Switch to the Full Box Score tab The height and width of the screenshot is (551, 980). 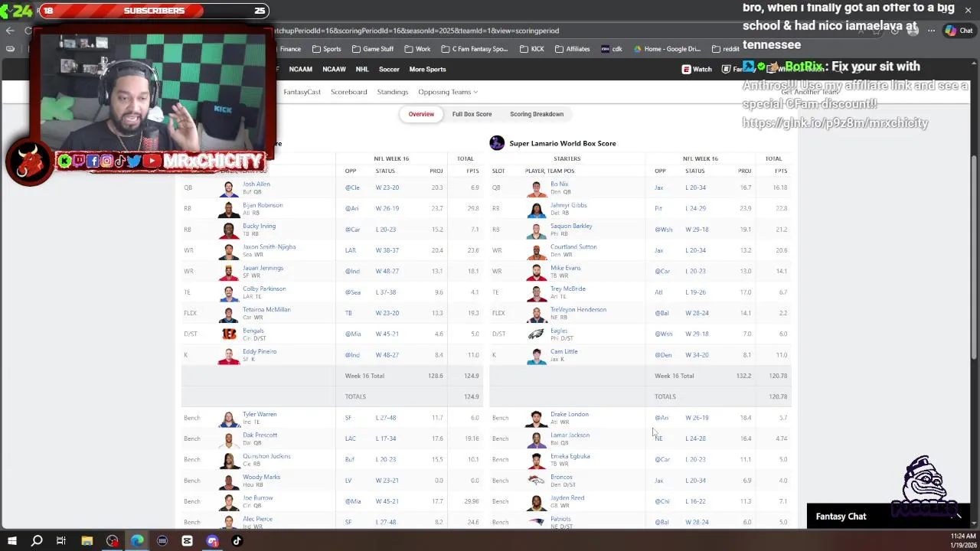click(x=472, y=114)
